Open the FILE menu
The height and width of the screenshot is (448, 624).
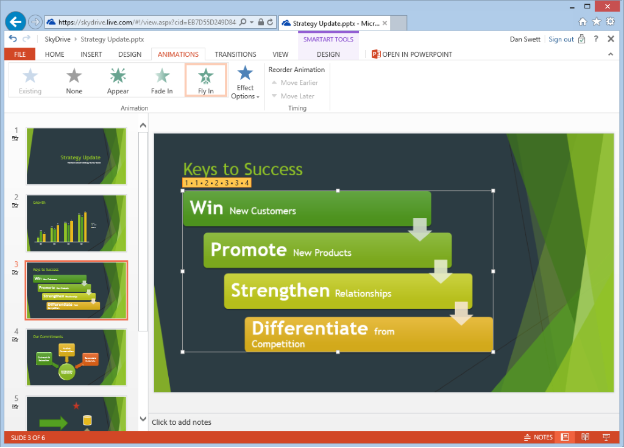19,54
